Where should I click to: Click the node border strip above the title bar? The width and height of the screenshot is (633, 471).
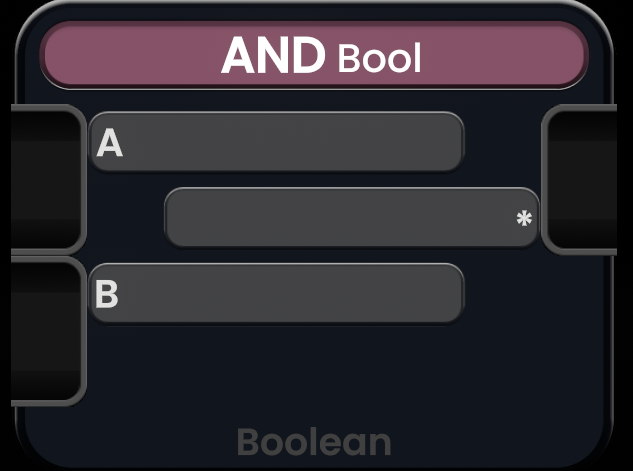(314, 13)
